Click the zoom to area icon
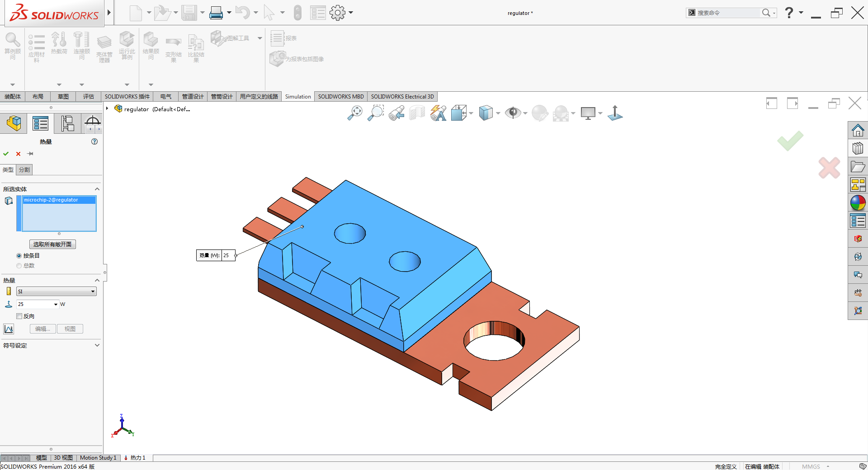Viewport: 868px width, 470px height. pyautogui.click(x=376, y=113)
